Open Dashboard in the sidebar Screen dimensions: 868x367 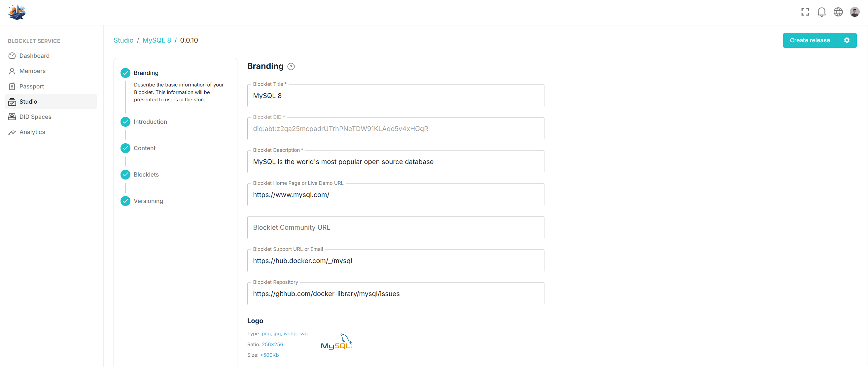tap(34, 56)
